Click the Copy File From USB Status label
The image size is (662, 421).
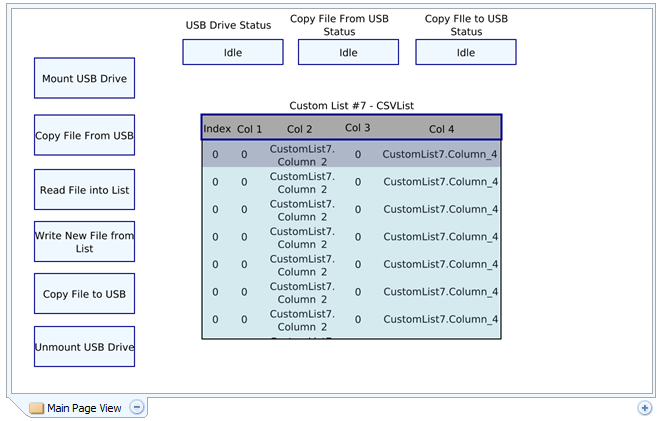tap(339, 25)
